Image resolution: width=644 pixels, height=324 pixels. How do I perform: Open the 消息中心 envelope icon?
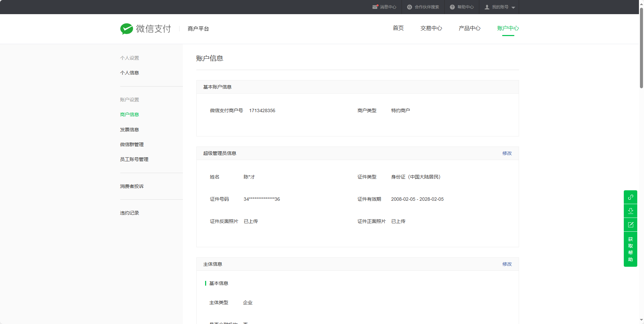[375, 7]
